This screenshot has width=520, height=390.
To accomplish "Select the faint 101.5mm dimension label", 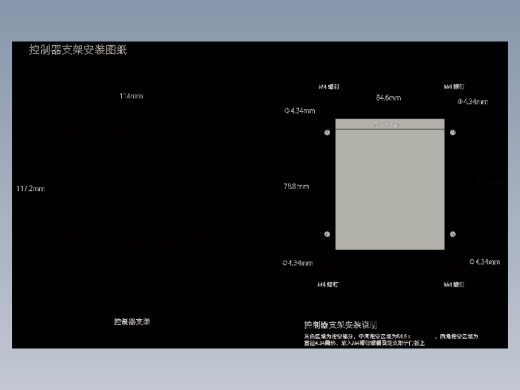I will (489, 182).
